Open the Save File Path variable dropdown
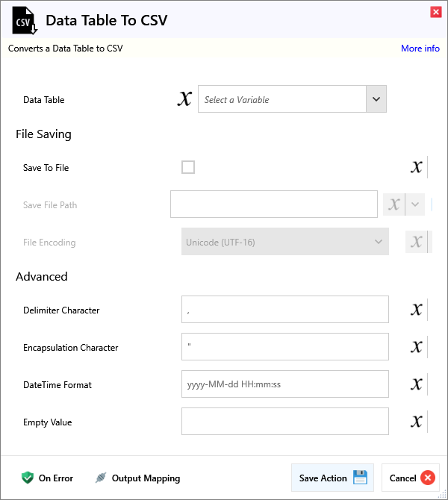Viewport: 448px width, 500px height. [x=416, y=204]
